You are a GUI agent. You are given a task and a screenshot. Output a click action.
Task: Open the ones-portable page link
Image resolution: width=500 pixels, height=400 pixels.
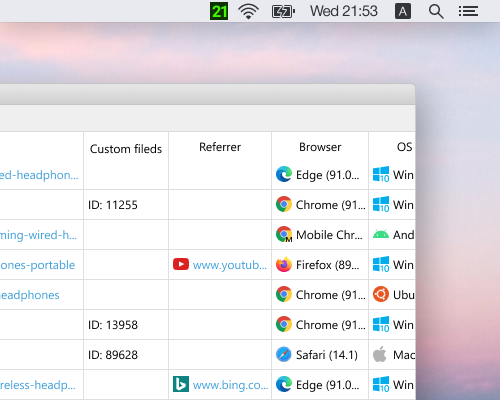pos(37,265)
